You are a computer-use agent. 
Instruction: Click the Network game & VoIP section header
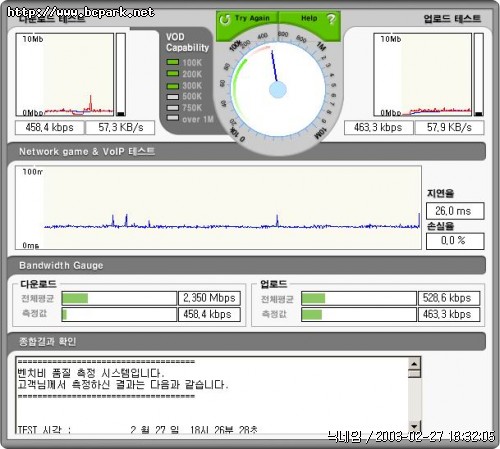click(x=246, y=152)
